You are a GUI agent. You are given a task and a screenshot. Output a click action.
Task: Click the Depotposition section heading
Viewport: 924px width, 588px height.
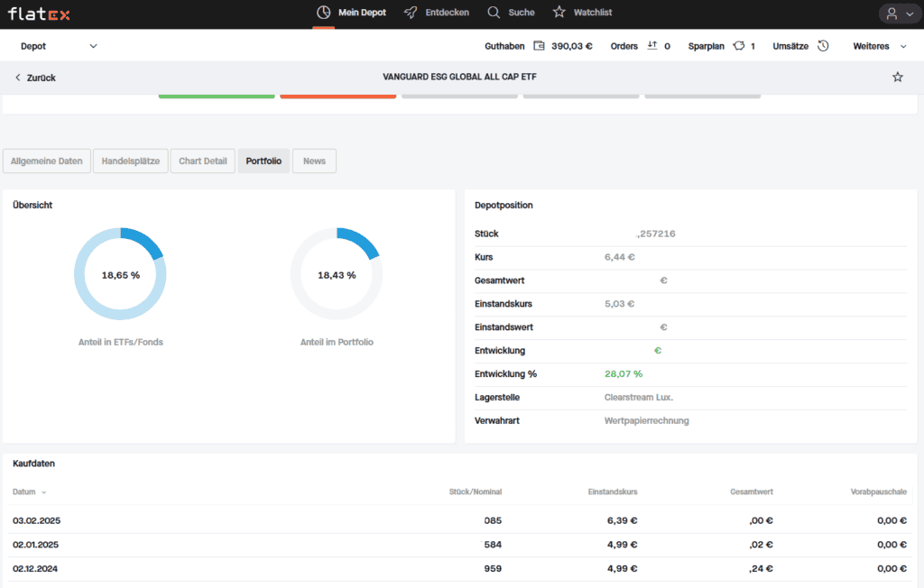tap(504, 205)
